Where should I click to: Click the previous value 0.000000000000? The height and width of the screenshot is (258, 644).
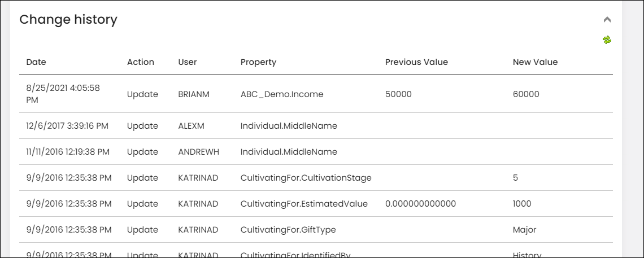coord(420,203)
